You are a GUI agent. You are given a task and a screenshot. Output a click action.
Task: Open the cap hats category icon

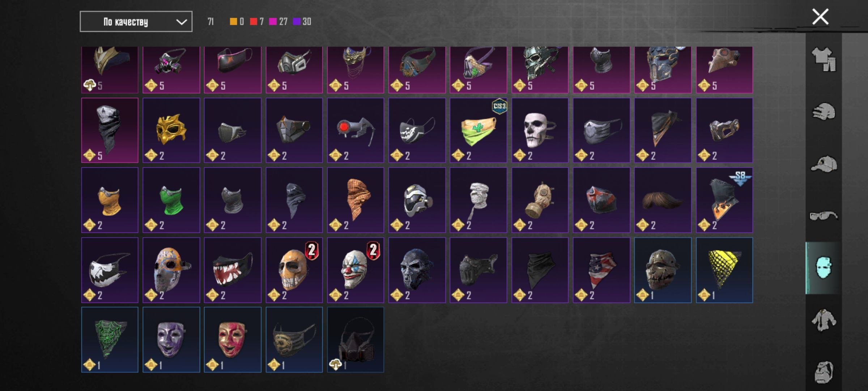pos(824,164)
